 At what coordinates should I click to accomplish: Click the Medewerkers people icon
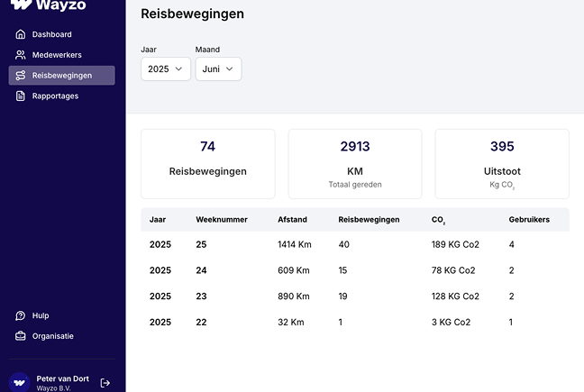coord(21,55)
